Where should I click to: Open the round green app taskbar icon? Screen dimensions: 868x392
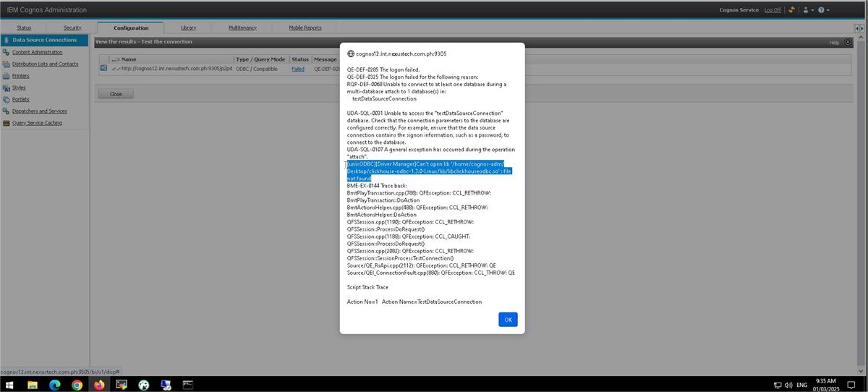[x=144, y=385]
